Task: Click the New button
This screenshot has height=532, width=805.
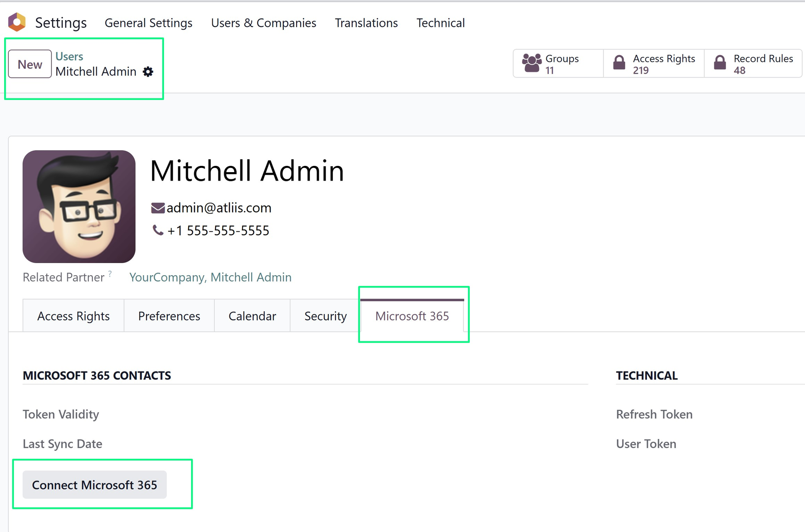Action: 30,64
